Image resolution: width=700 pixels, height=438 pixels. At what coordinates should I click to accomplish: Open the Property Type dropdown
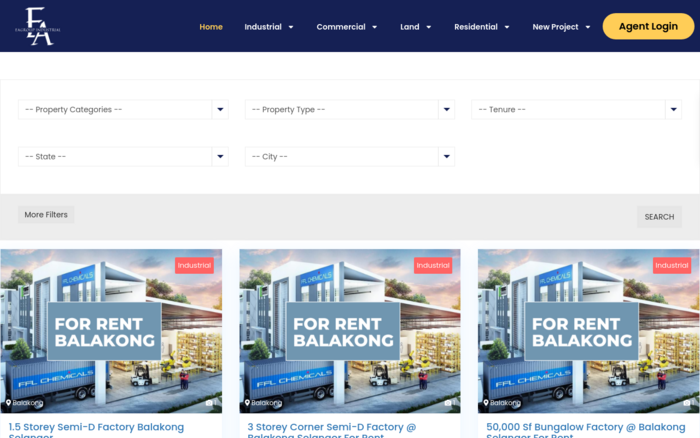point(350,109)
